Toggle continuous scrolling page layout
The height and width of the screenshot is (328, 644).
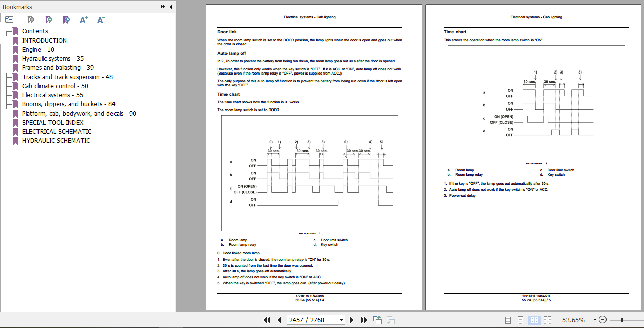coord(520,320)
